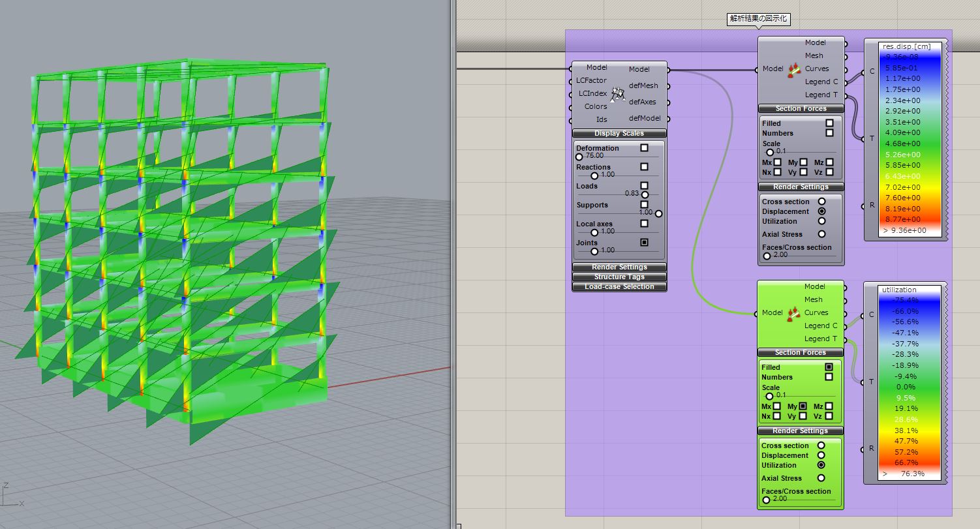980x529 pixels.
Task: Collapse Section Forces in the green BeamView
Action: click(801, 353)
